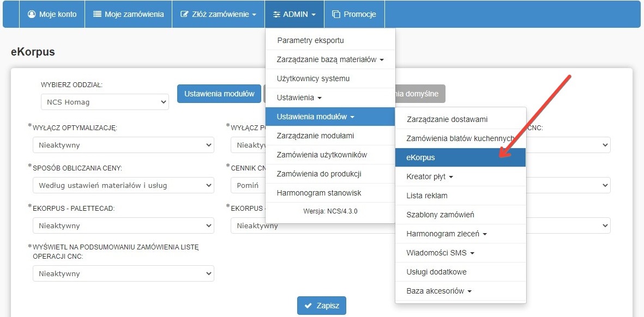Viewport: 644px width, 317px height.
Task: Click the Złóż zamówienie edit icon
Action: (x=184, y=14)
